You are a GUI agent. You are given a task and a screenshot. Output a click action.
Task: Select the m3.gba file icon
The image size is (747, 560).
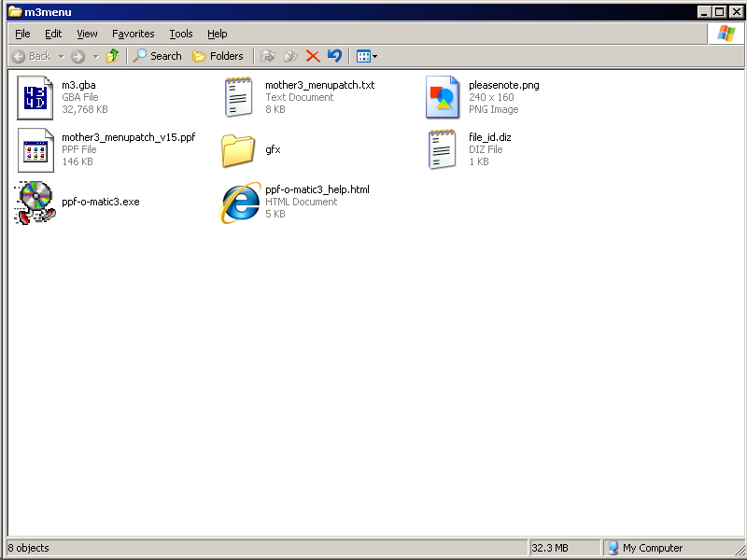pos(35,98)
